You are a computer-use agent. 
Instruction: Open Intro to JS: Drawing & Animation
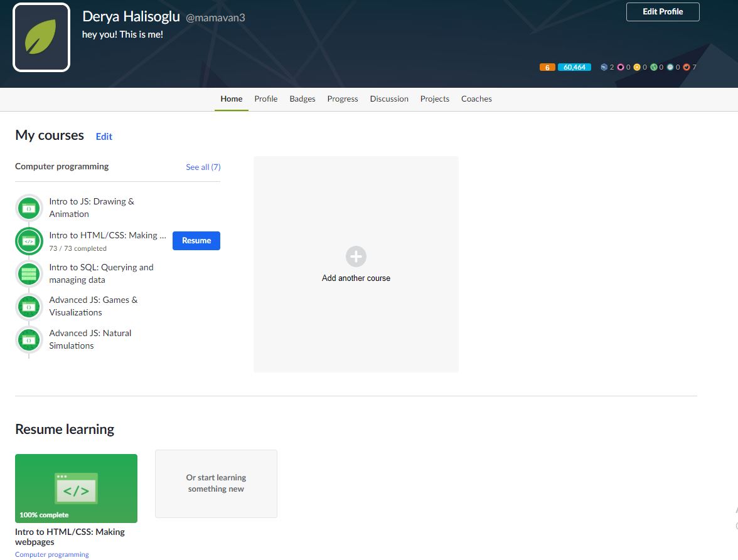[x=92, y=208]
